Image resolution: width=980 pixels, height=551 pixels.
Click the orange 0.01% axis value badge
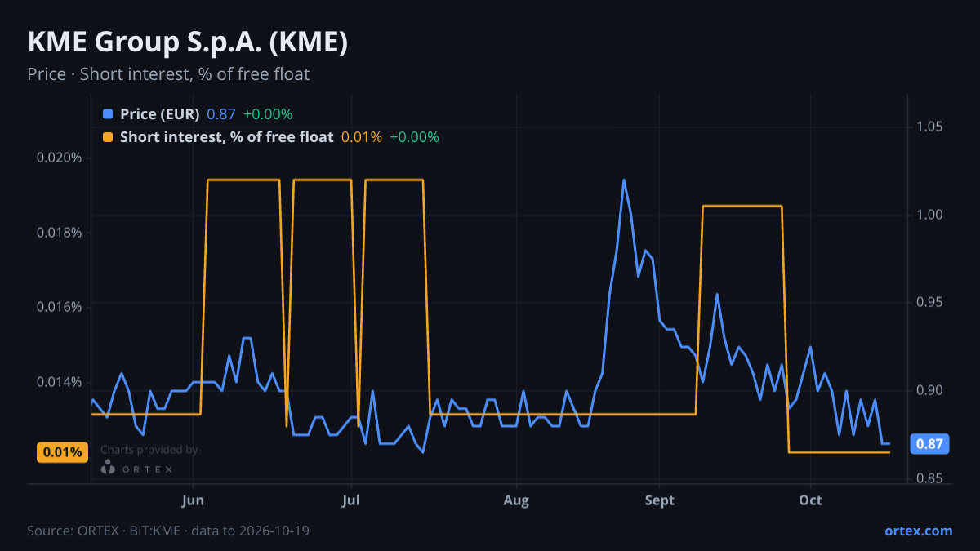pos(62,452)
